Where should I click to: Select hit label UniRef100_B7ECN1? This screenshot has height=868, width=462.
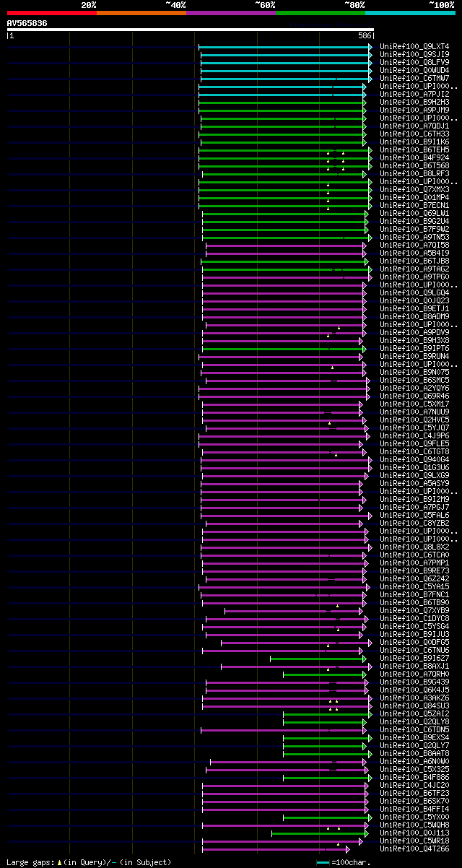click(x=414, y=205)
